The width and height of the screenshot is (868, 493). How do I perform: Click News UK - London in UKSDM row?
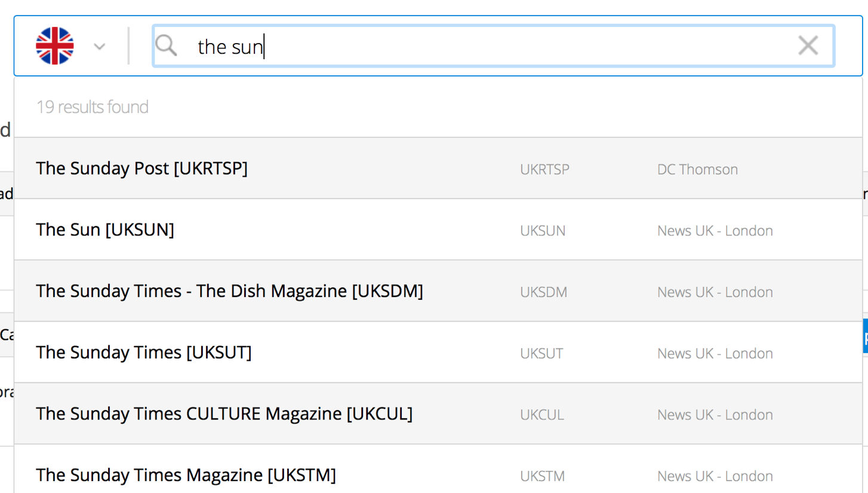pyautogui.click(x=715, y=292)
